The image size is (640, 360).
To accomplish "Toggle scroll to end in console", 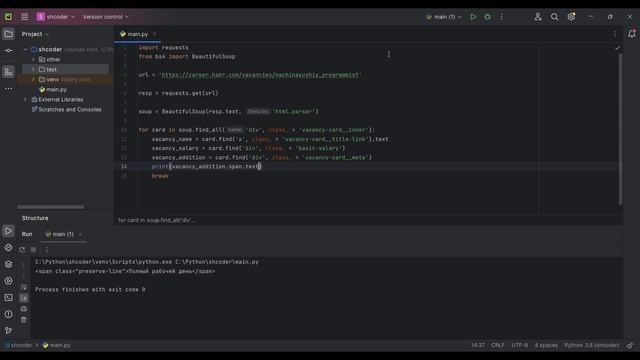I will (24, 298).
